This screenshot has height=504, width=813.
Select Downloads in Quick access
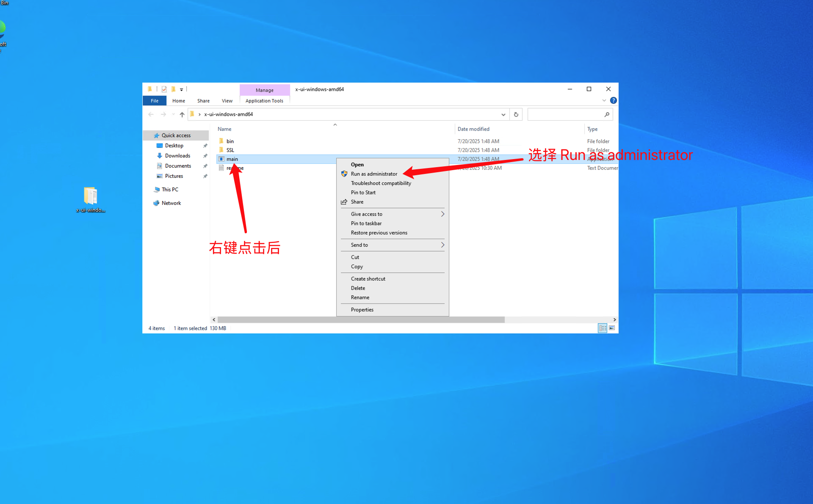pos(177,156)
